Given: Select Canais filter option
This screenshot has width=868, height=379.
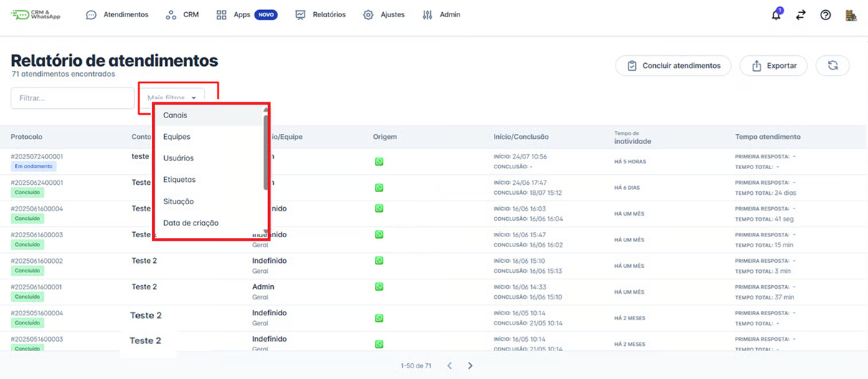Looking at the screenshot, I should point(175,115).
